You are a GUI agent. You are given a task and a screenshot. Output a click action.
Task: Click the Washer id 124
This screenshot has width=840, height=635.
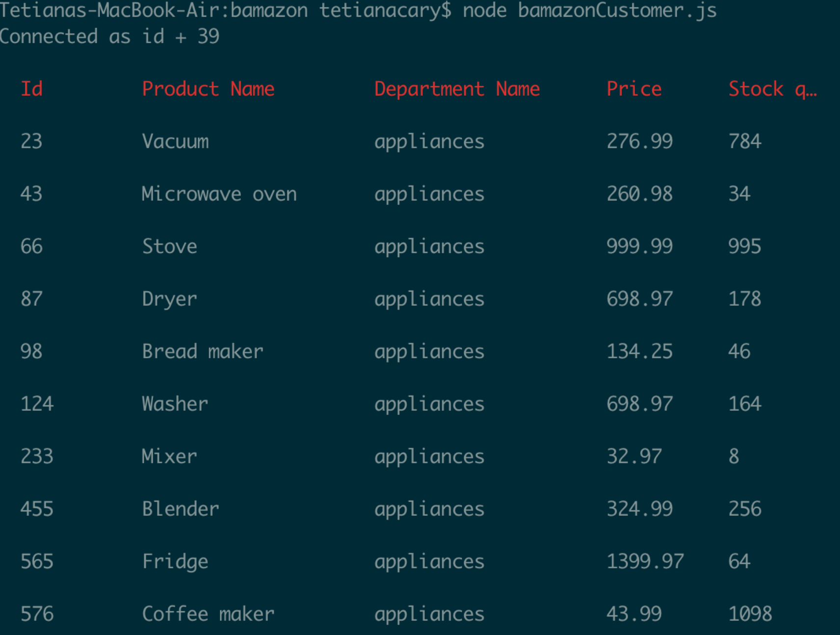click(x=37, y=404)
